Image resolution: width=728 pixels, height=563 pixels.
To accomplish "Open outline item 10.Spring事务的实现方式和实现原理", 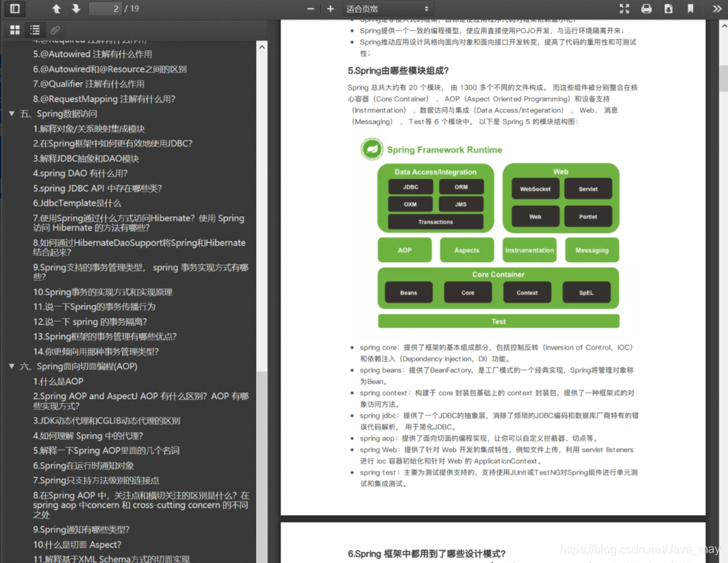I will point(103,292).
